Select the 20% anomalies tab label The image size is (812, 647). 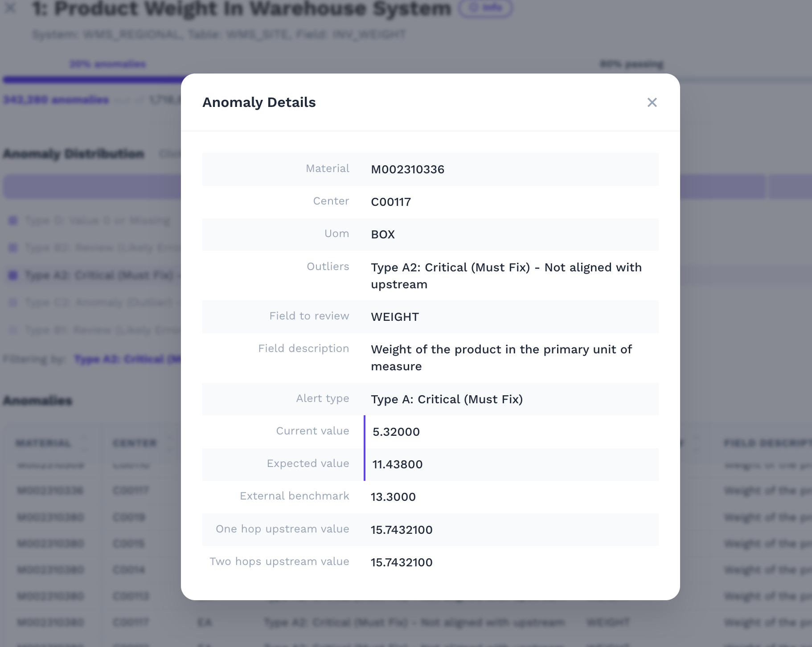[x=107, y=64]
